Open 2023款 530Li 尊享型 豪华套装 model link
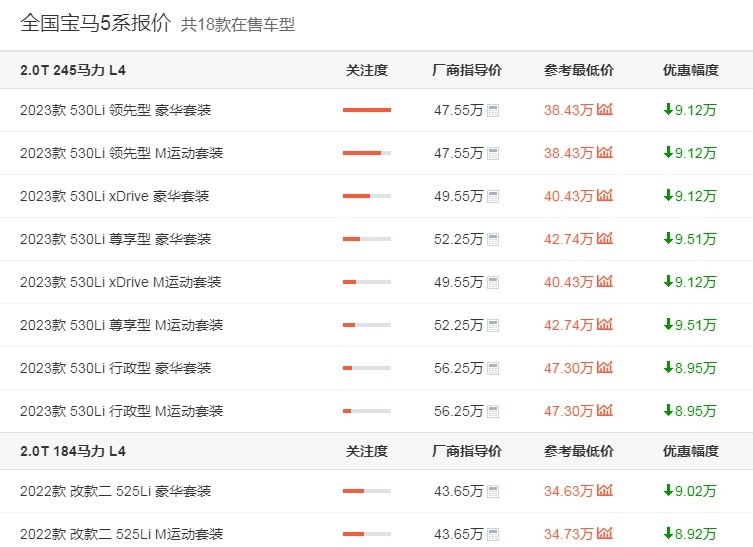753x547 pixels. (x=116, y=239)
